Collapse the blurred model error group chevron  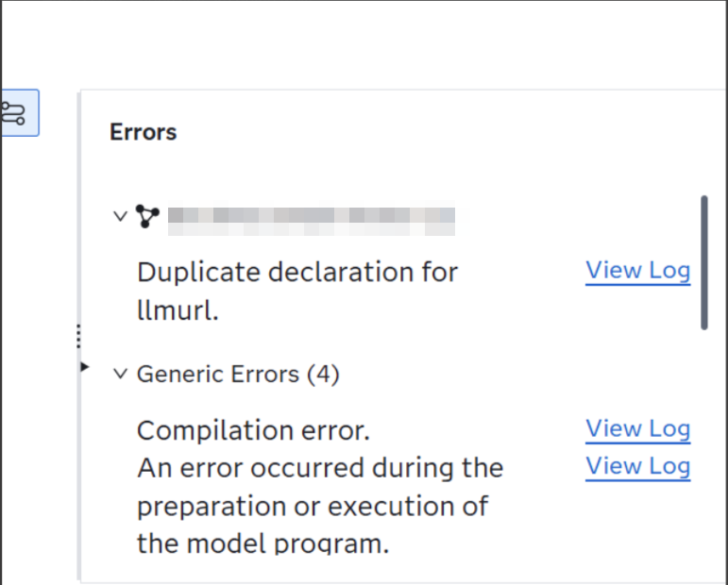point(120,216)
